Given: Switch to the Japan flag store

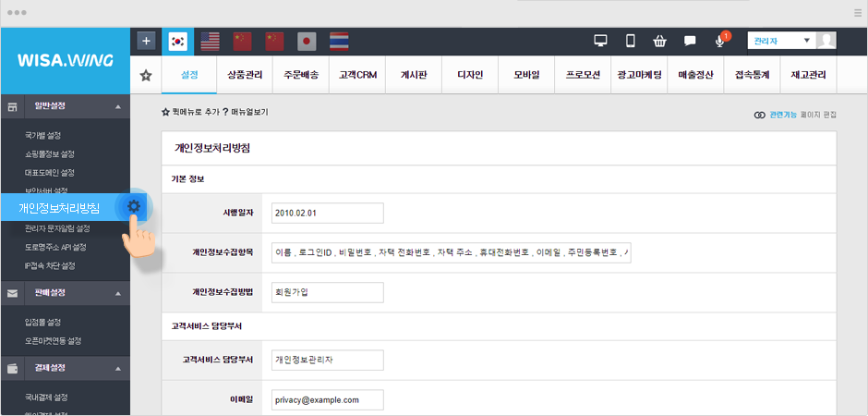Looking at the screenshot, I should pyautogui.click(x=307, y=41).
